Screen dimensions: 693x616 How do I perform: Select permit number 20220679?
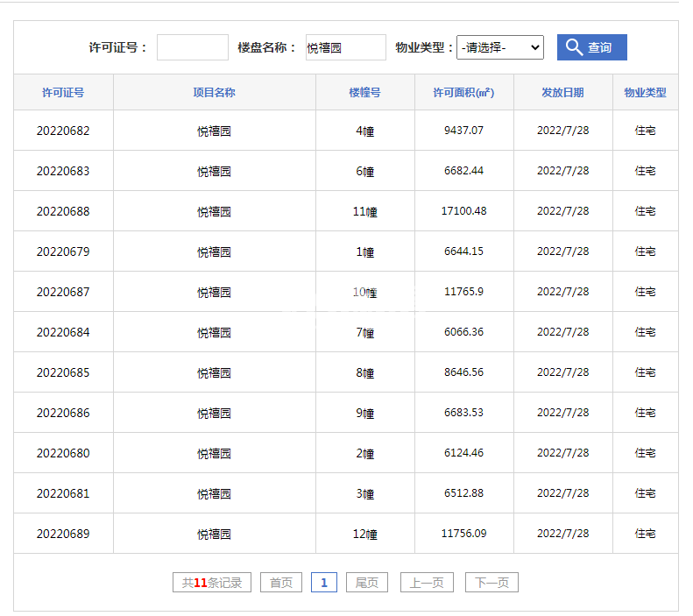(63, 251)
